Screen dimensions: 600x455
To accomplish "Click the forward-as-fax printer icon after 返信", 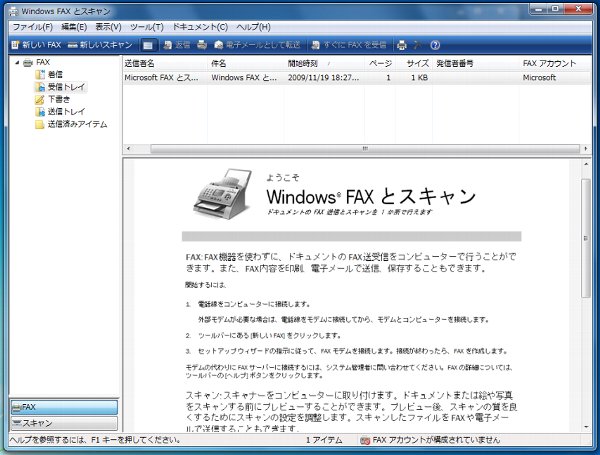I will pyautogui.click(x=202, y=45).
